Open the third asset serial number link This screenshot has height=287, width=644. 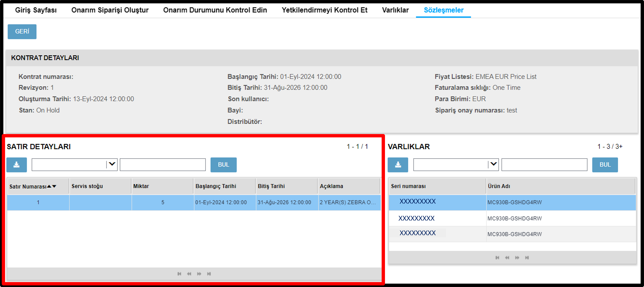tap(417, 233)
